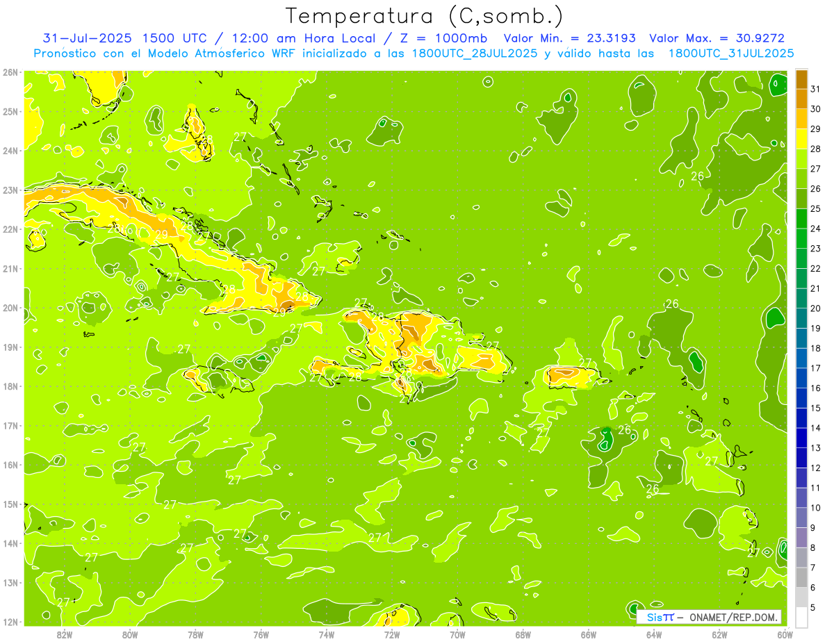
Task: Click the "ONAMET/REP.DOM." credit label
Action: [x=733, y=617]
